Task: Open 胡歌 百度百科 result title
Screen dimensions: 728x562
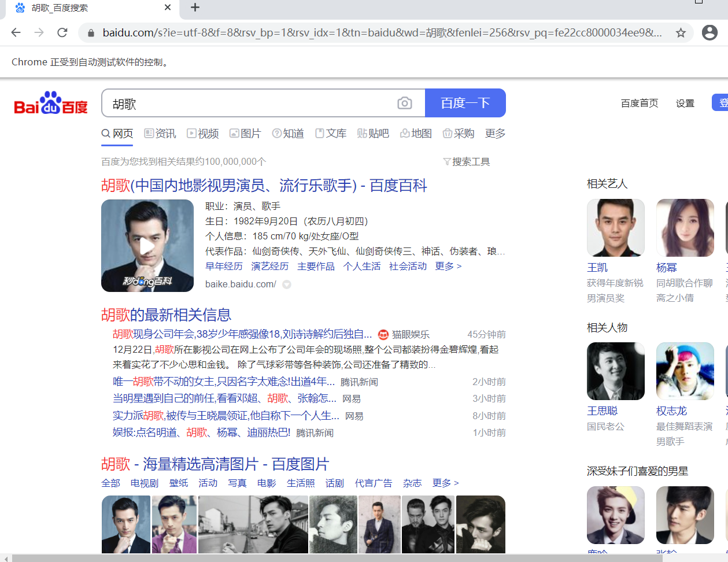Action: click(264, 186)
